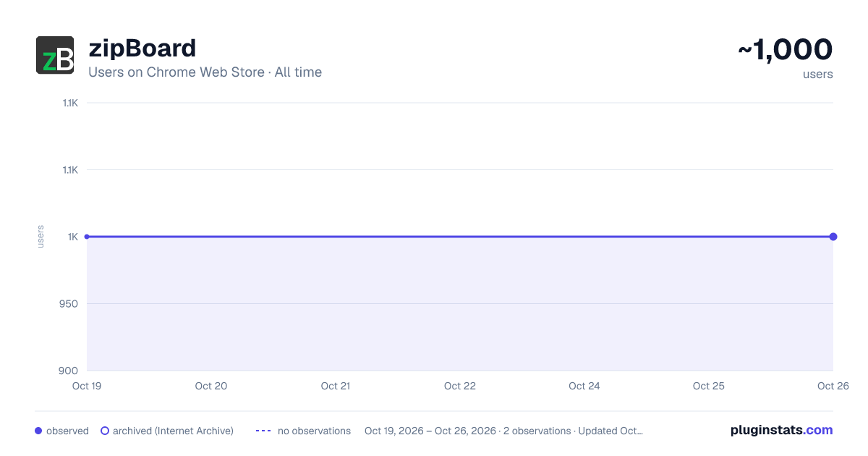Click the zipBoard logo icon

pyautogui.click(x=55, y=55)
